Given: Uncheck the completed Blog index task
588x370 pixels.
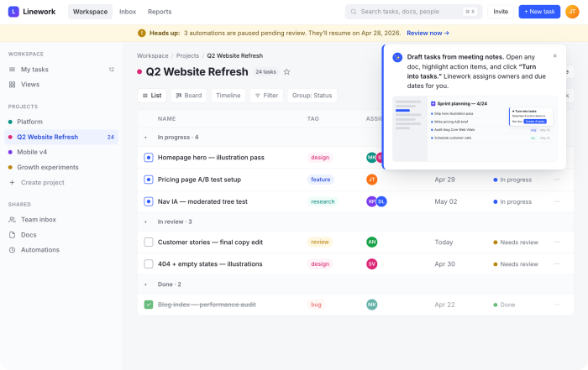Looking at the screenshot, I should (x=149, y=305).
